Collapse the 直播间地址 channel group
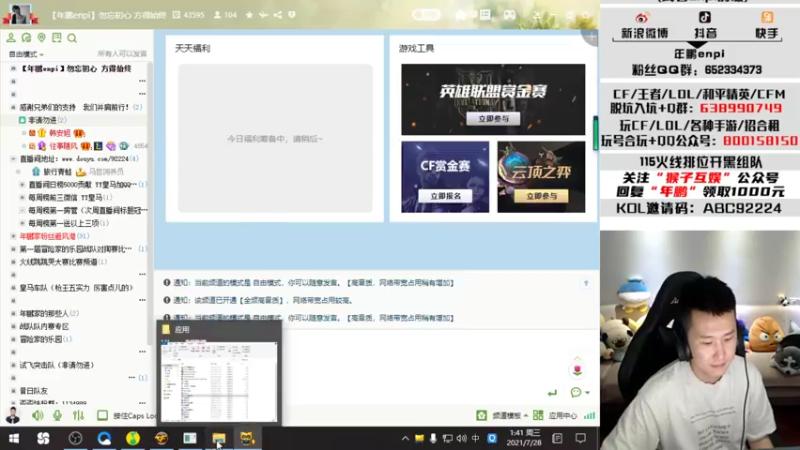The image size is (800, 450). (x=13, y=159)
